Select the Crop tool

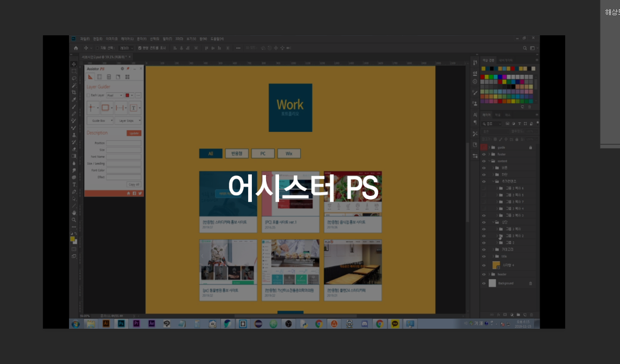point(74,92)
